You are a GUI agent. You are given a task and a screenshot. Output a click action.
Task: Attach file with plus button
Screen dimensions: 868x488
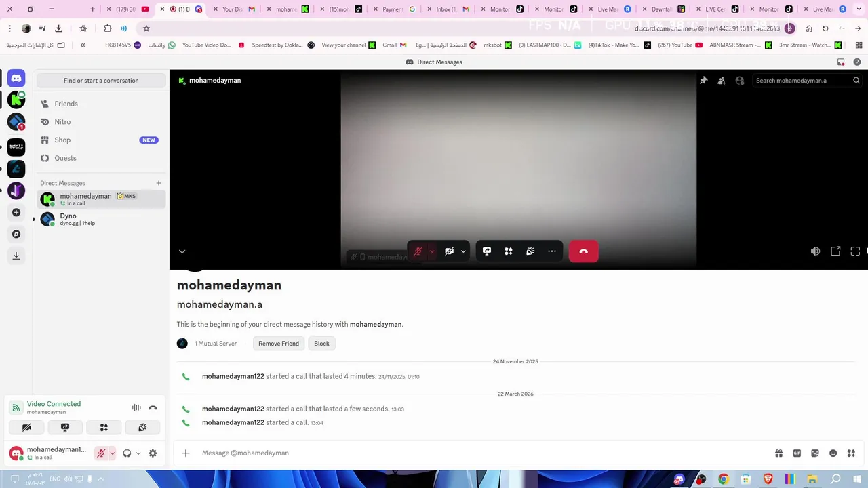[186, 453]
